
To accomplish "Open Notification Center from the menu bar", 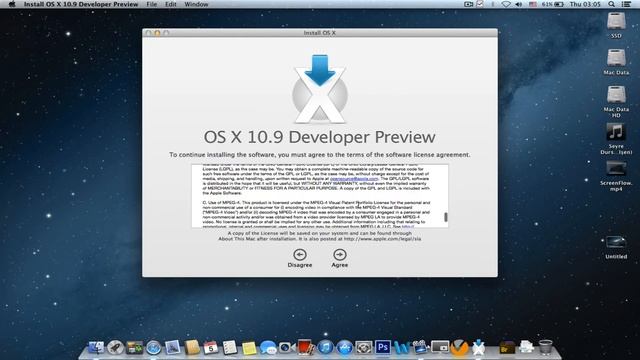I will click(x=627, y=4).
